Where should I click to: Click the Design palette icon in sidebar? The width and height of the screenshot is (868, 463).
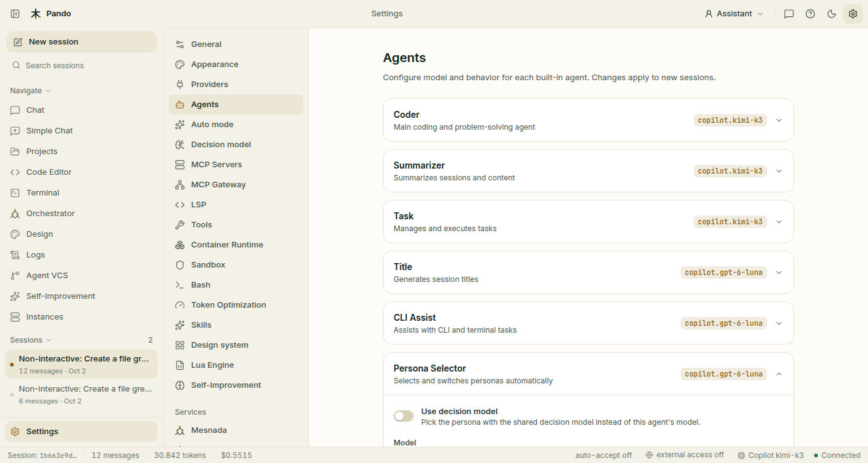coord(15,234)
